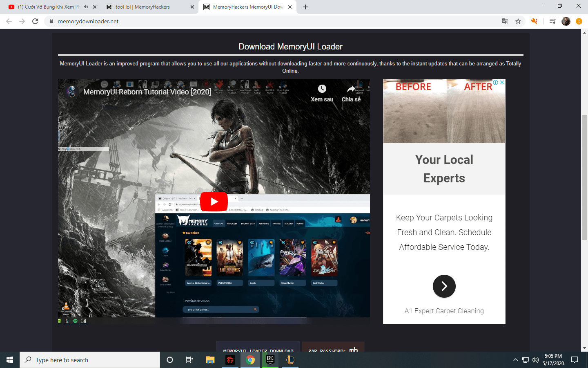Close the MemoryUI Download tab

290,7
